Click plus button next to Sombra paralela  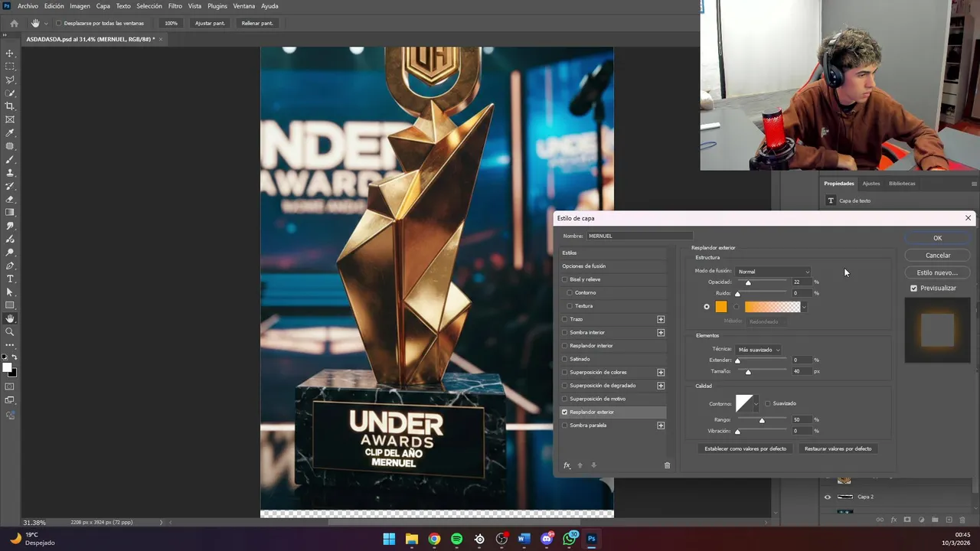[661, 425]
